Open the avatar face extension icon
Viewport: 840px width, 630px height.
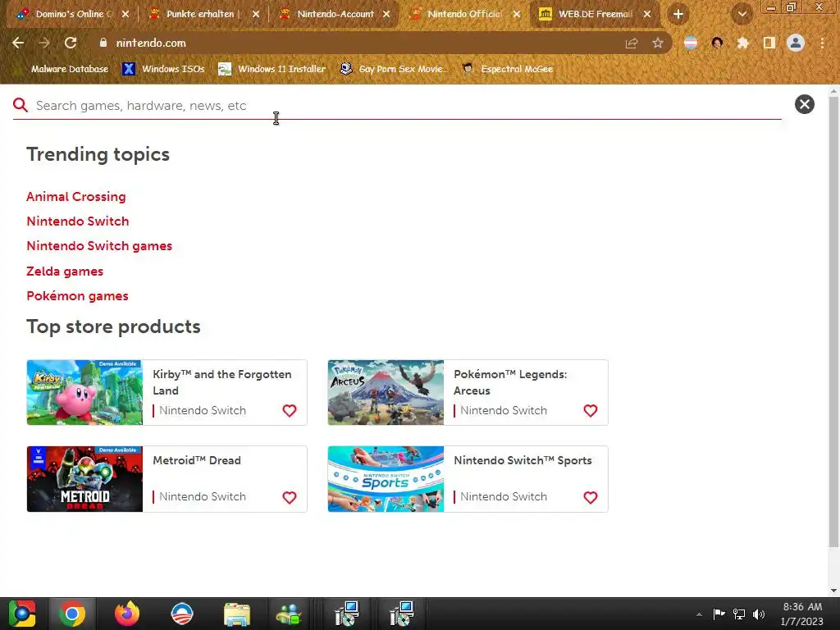(x=717, y=43)
